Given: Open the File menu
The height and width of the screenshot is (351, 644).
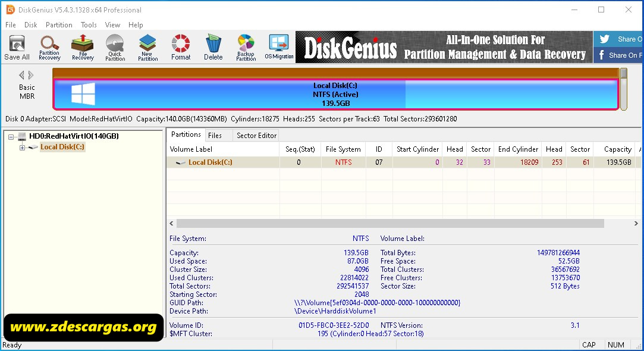Looking at the screenshot, I should 11,24.
